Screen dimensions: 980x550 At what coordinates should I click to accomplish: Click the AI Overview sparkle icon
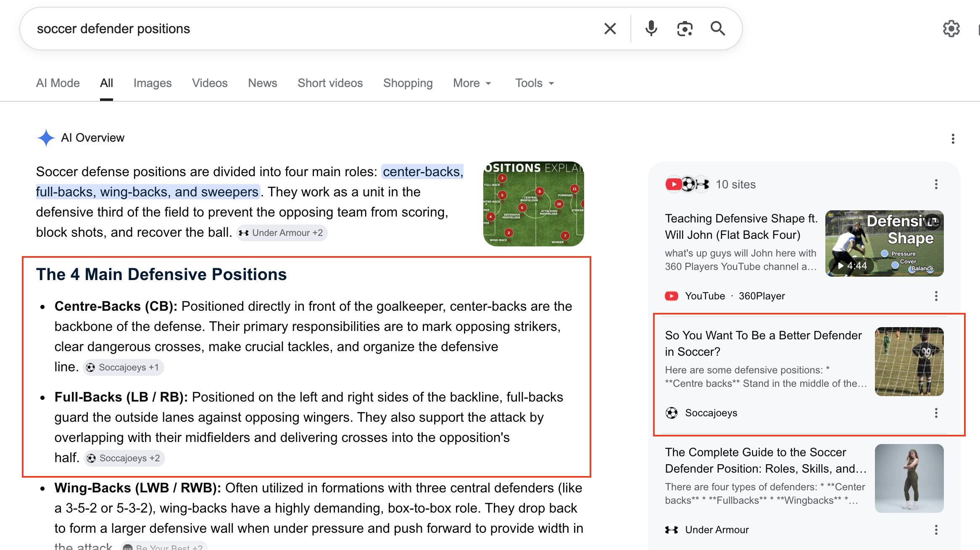point(46,138)
